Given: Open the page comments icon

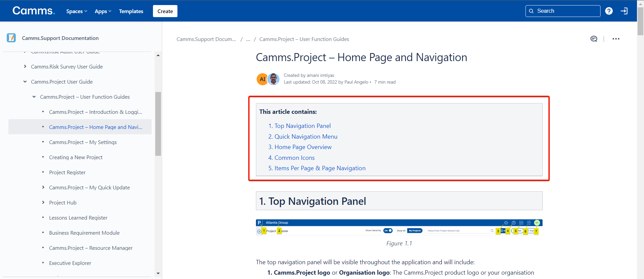Looking at the screenshot, I should click(x=594, y=39).
